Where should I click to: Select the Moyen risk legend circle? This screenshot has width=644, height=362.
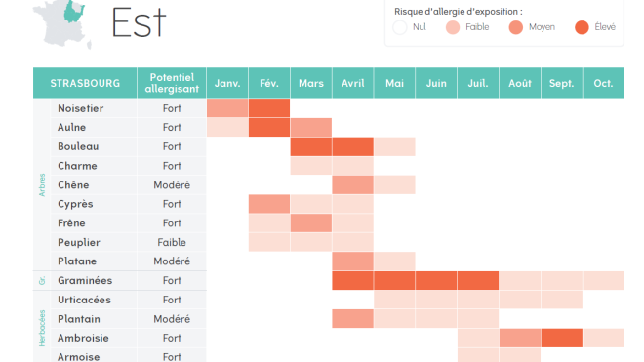[516, 27]
